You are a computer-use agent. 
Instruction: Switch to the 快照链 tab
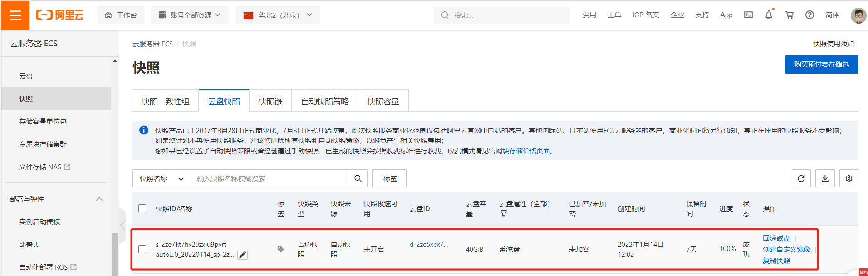pos(270,101)
